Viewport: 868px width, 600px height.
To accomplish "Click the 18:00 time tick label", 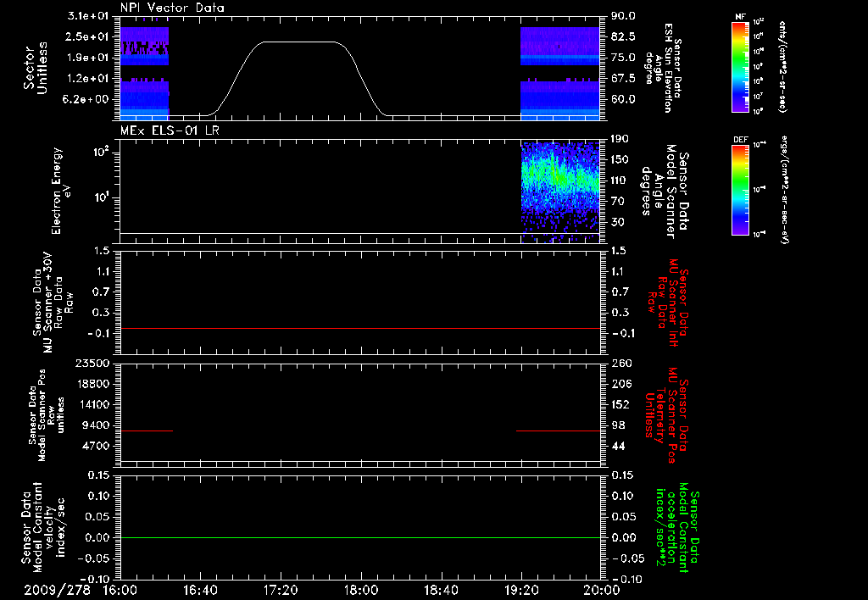I will click(x=361, y=590).
